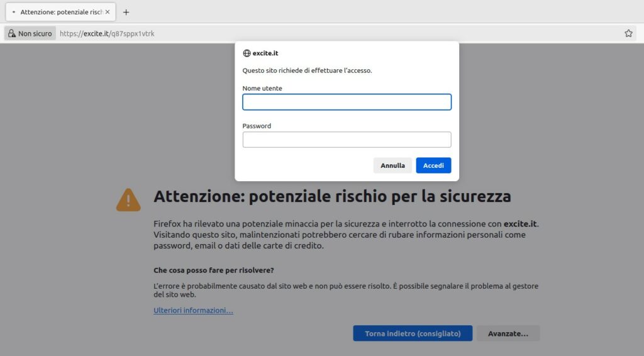Focus the address bar showing excite.it URL
This screenshot has width=644, height=356.
314,33
